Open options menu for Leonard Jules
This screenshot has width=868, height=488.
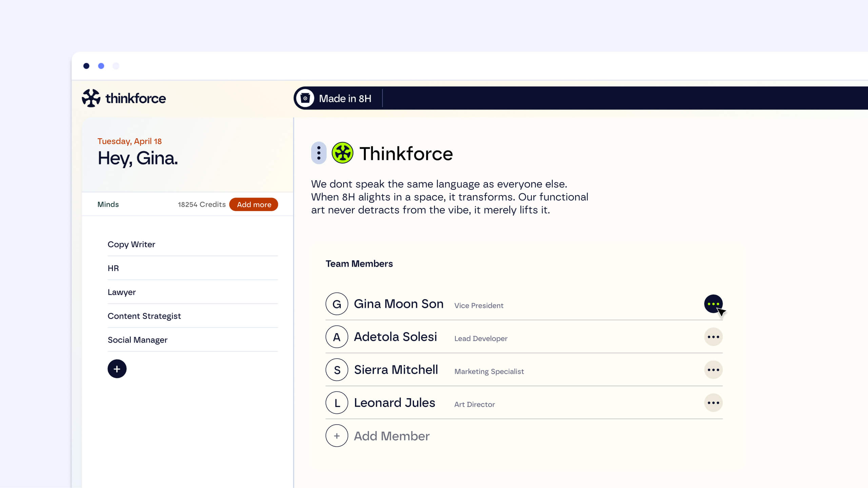tap(713, 403)
